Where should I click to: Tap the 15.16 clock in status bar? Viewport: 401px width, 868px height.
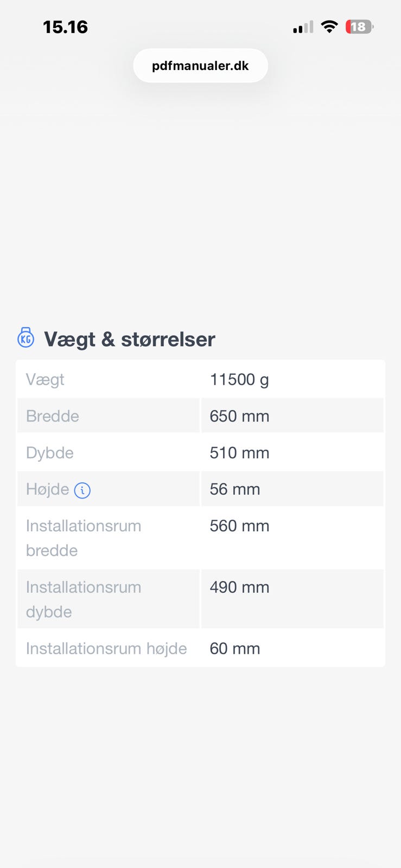tap(65, 27)
